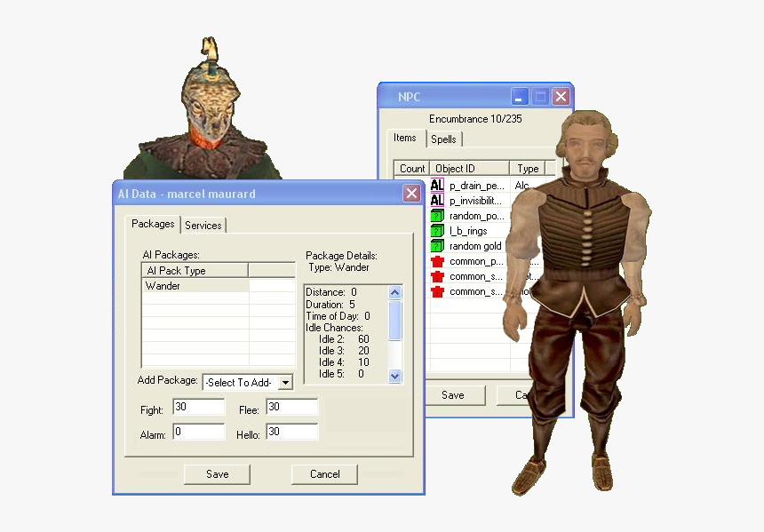Click the Flee value field

[x=292, y=407]
